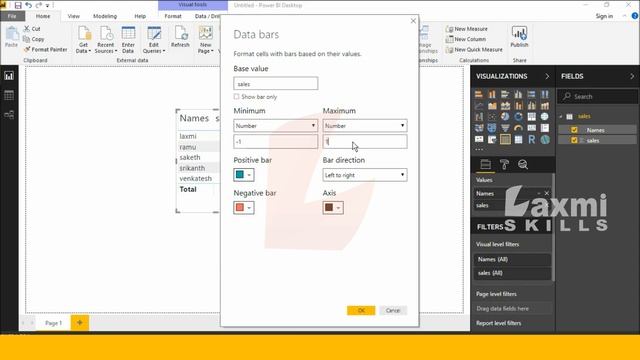Open the Fields well pane icon
640x360 pixels.
(x=485, y=164)
